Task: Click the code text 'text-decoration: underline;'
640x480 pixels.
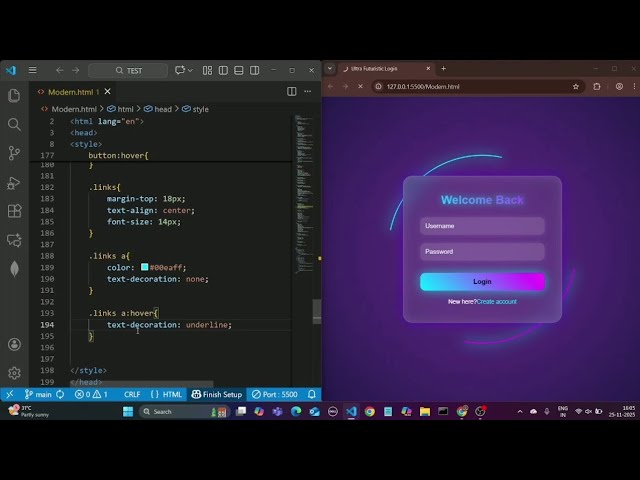Action: [x=169, y=325]
